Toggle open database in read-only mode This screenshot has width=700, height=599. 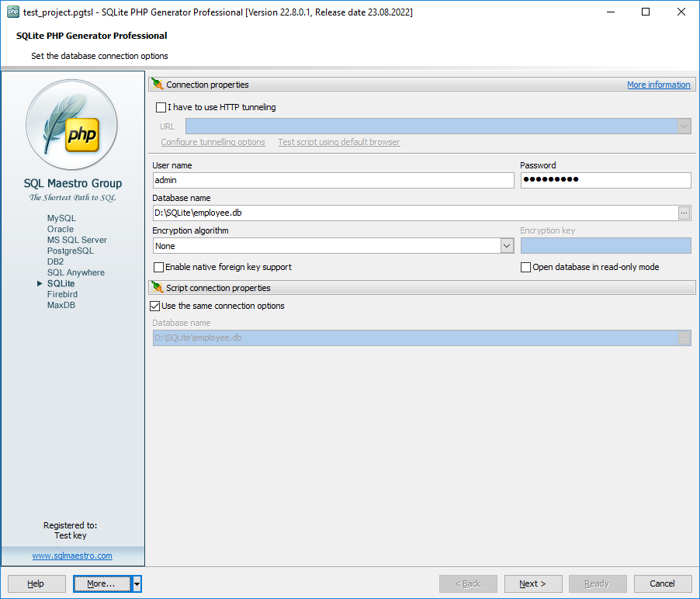tap(526, 267)
